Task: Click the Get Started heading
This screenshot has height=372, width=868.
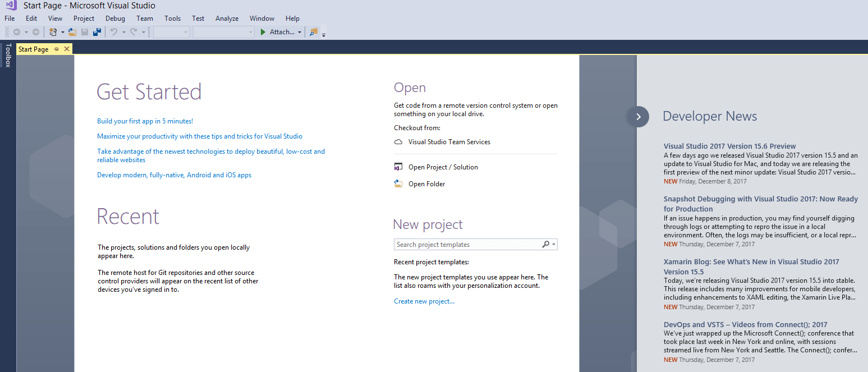Action: pos(149,92)
